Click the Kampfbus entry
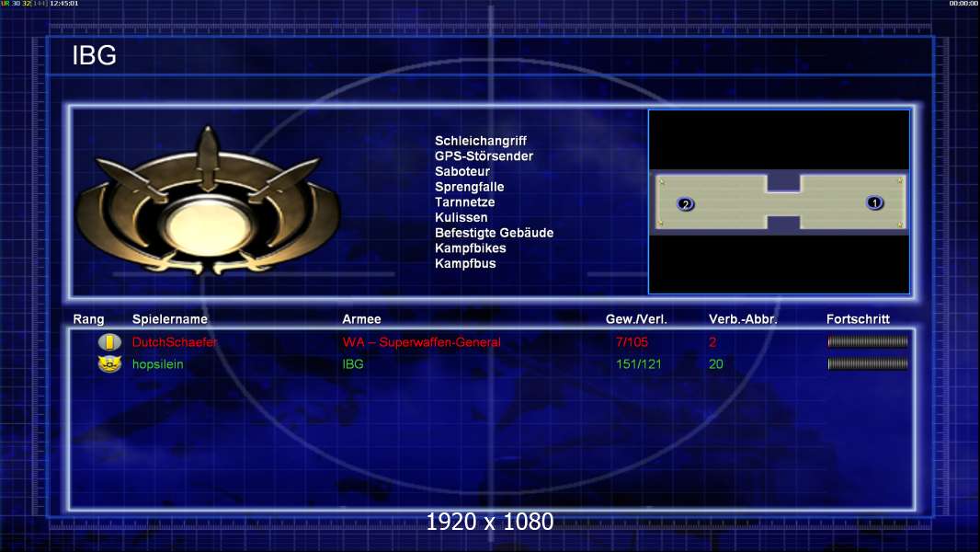 click(x=465, y=263)
